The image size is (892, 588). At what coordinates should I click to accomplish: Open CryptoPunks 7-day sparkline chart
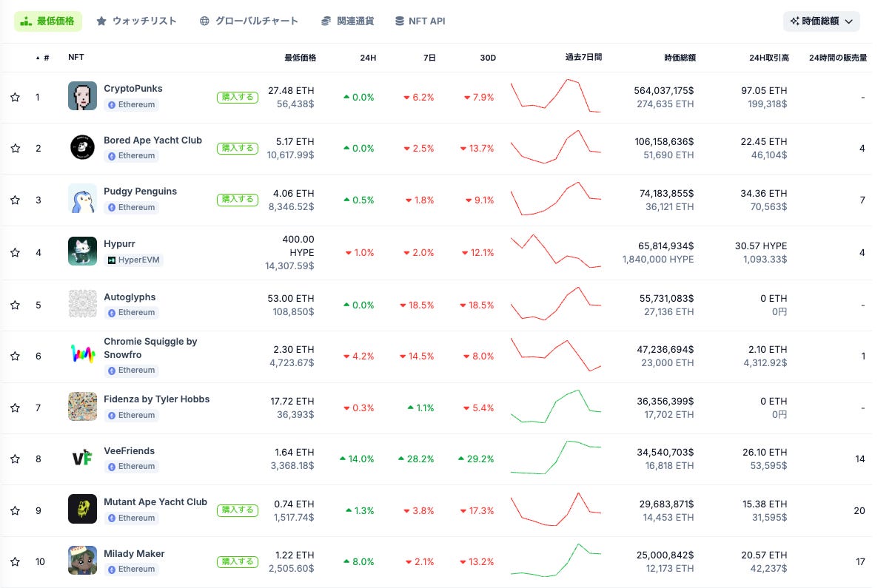555,96
